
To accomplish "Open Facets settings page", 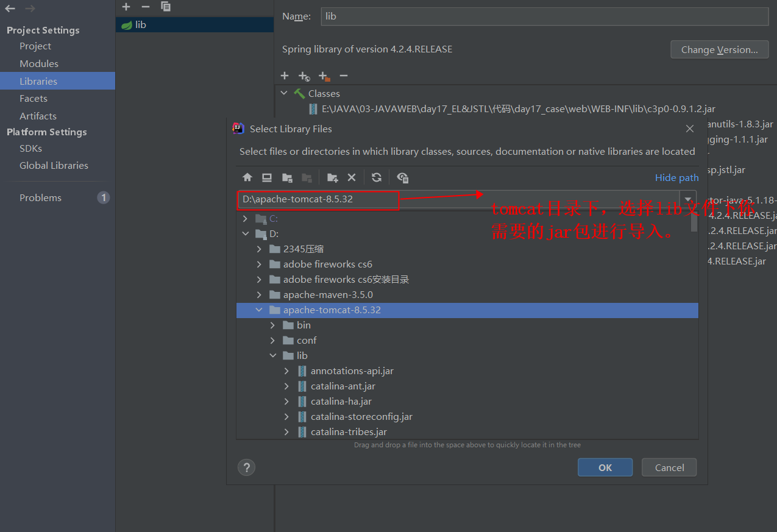I will [x=34, y=99].
